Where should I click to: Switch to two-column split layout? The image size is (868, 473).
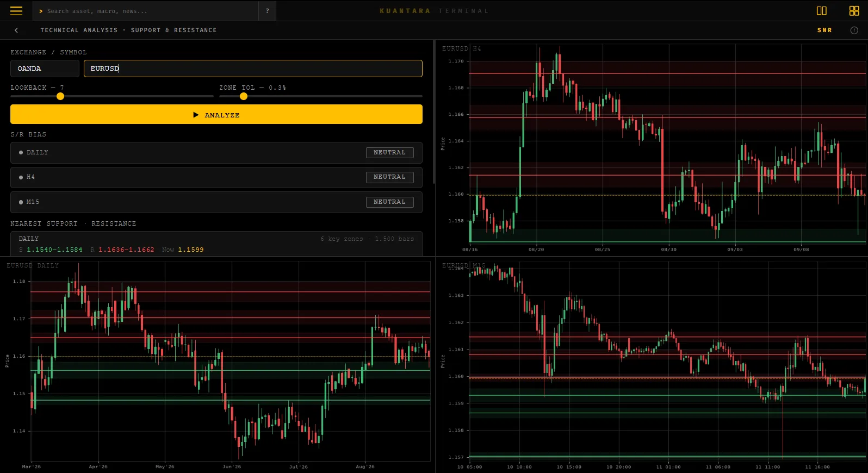point(821,11)
